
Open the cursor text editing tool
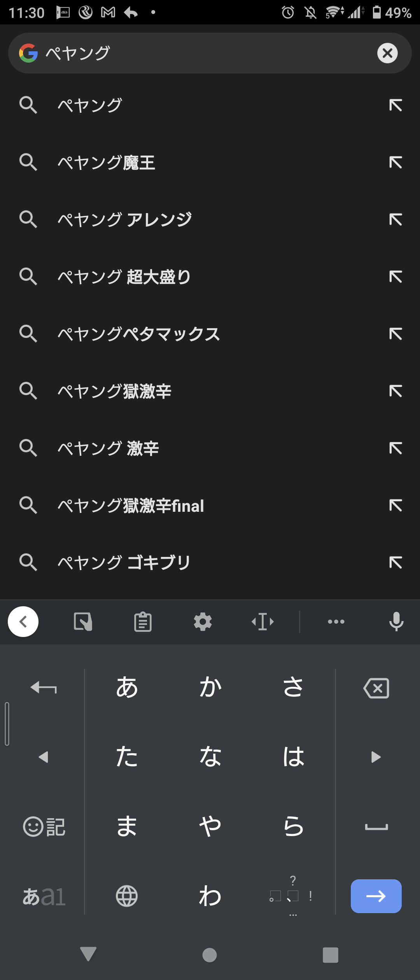pyautogui.click(x=263, y=621)
